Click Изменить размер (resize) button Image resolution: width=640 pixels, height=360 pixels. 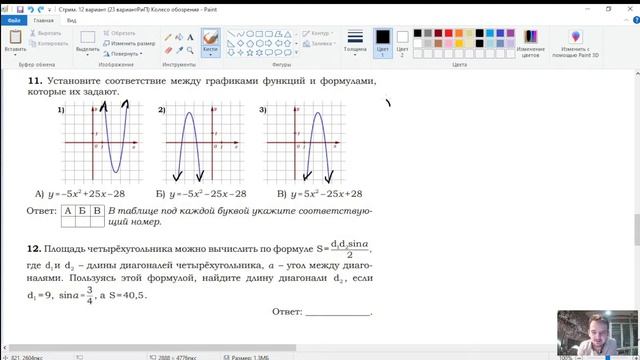(x=129, y=43)
